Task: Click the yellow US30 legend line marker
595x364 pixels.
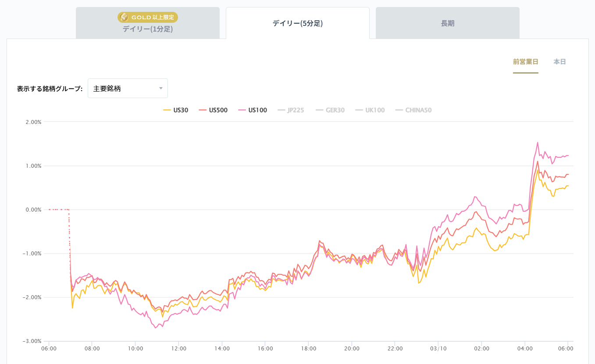Action: 167,110
